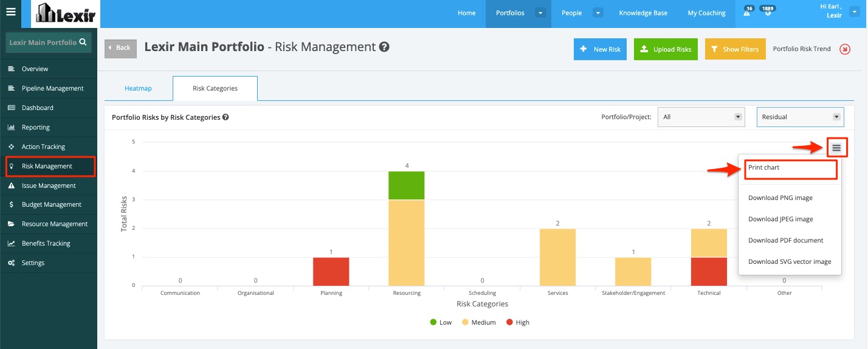Click the 'Communication' axis label
This screenshot has height=349, width=868.
coord(180,293)
